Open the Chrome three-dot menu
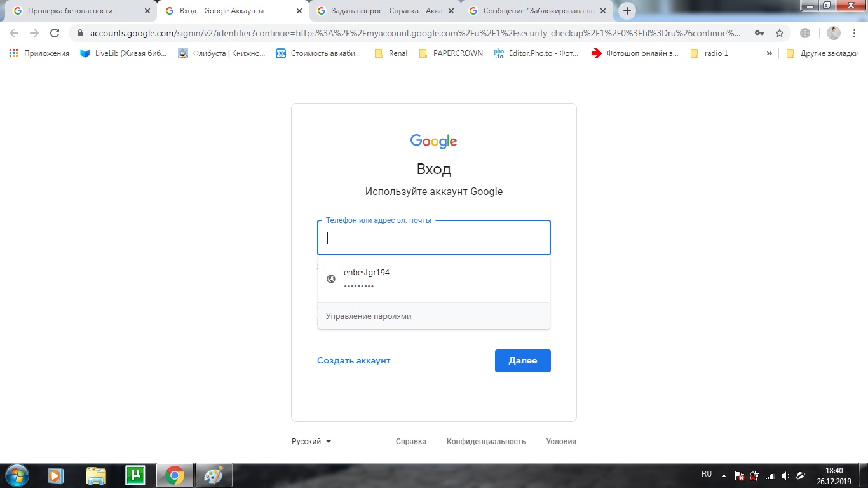The image size is (868, 488). coord(853,33)
